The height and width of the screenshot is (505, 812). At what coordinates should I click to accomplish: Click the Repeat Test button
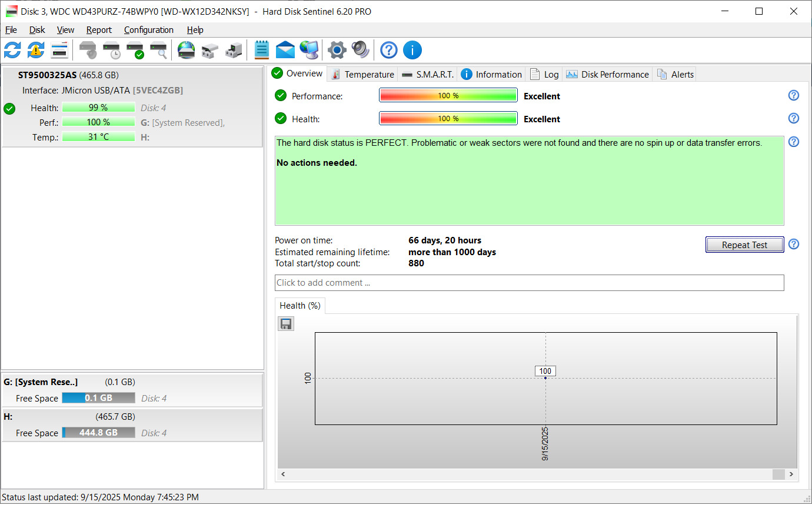(744, 245)
